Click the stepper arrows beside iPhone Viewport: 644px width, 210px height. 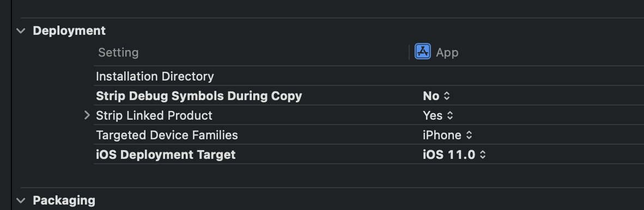469,135
